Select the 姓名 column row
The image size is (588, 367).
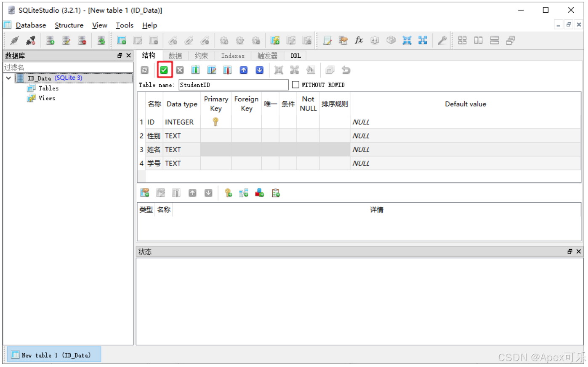[x=359, y=150]
